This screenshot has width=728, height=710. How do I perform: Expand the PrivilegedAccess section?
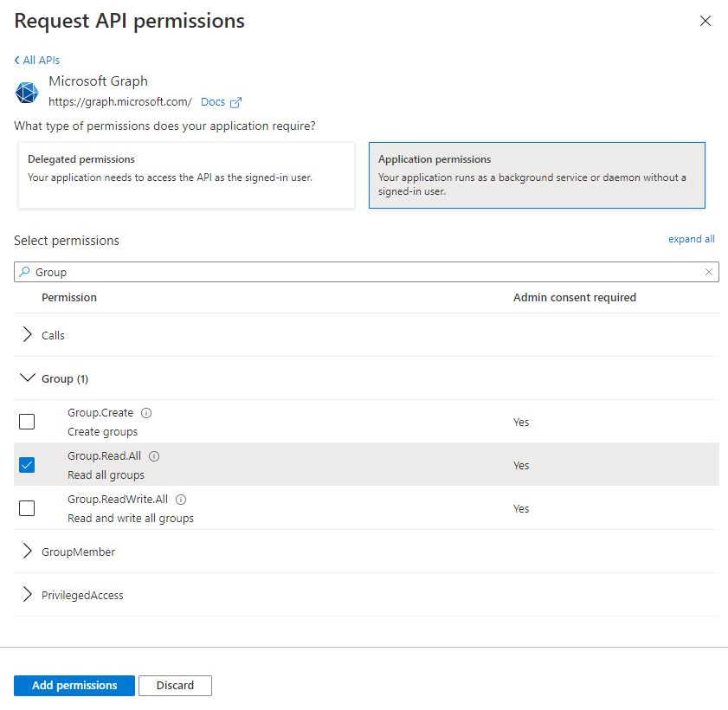(x=28, y=595)
